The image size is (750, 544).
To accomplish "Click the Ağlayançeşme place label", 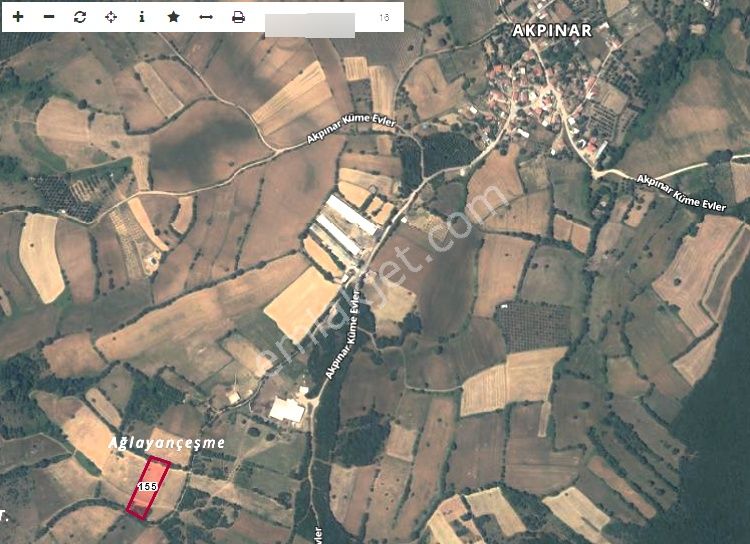I will [x=166, y=443].
